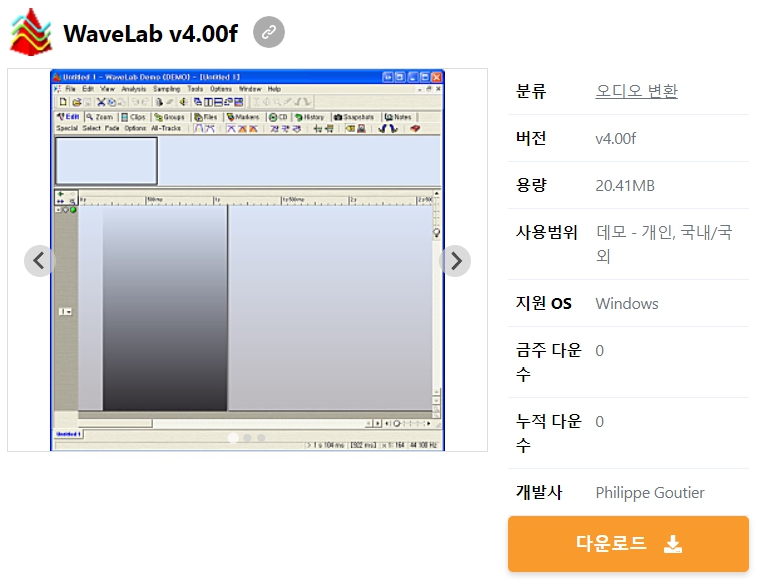
Task: Click the developer name Philippe Goutier
Action: 650,492
